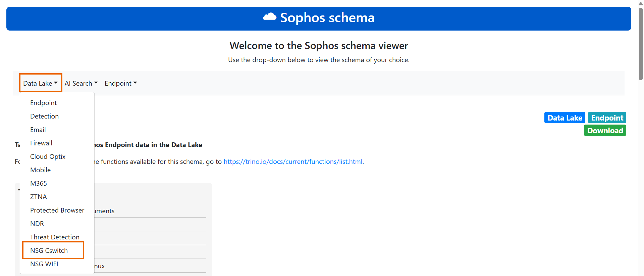Select Protected Browser in dropdown
644x276 pixels.
coord(57,210)
